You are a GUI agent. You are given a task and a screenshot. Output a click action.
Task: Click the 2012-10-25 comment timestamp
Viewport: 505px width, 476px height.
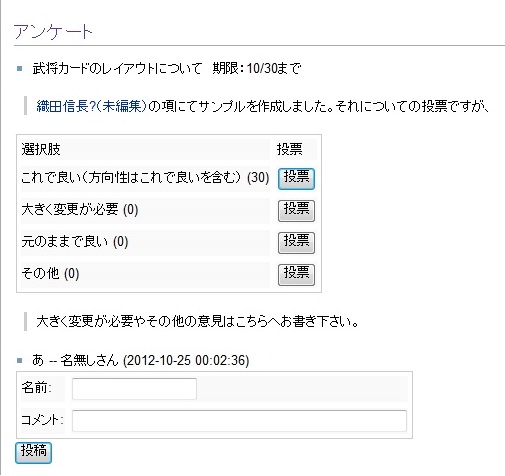point(186,360)
